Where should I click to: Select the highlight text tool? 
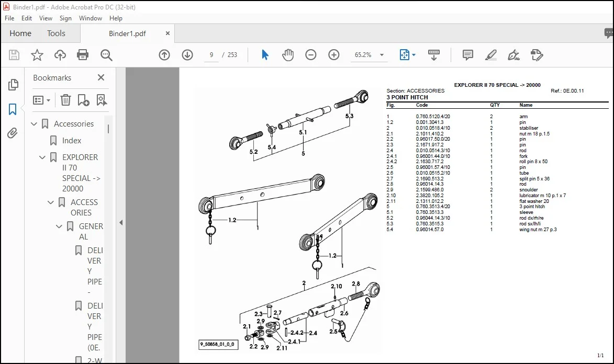coord(490,55)
